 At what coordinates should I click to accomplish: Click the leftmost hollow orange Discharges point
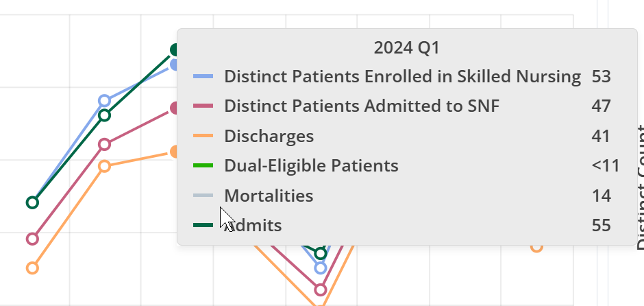tap(32, 268)
